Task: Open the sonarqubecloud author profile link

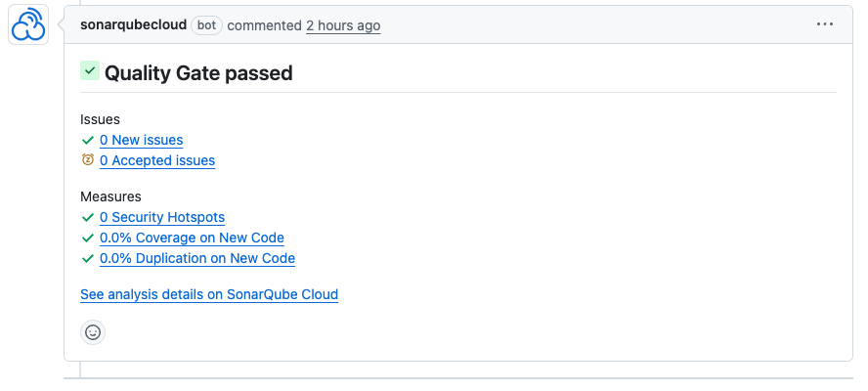Action: (x=133, y=24)
